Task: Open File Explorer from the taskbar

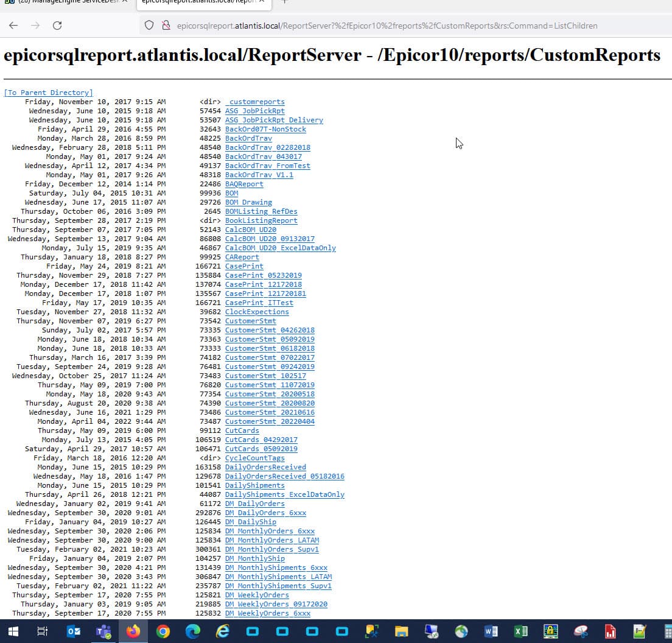Action: coord(402,631)
